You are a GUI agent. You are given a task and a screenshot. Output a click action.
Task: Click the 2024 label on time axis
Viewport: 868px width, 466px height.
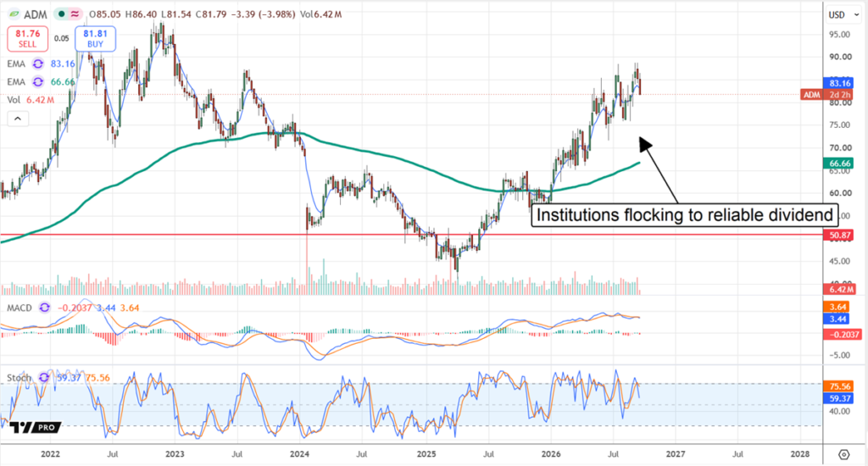pos(299,454)
